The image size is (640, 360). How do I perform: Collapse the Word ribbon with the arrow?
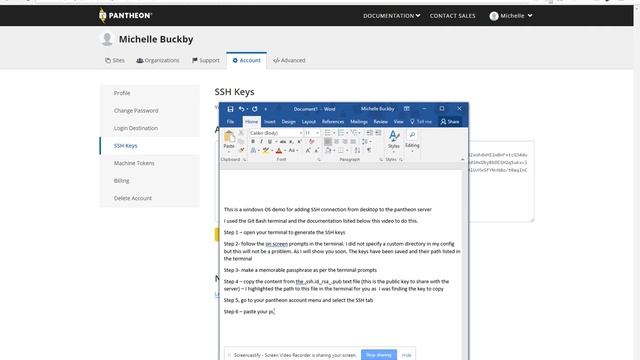click(462, 160)
